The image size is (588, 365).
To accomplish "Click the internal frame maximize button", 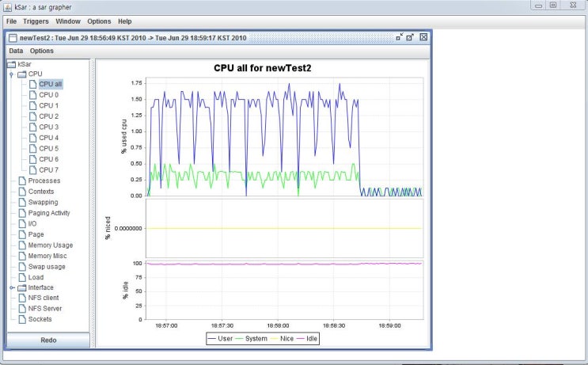I will coord(411,37).
